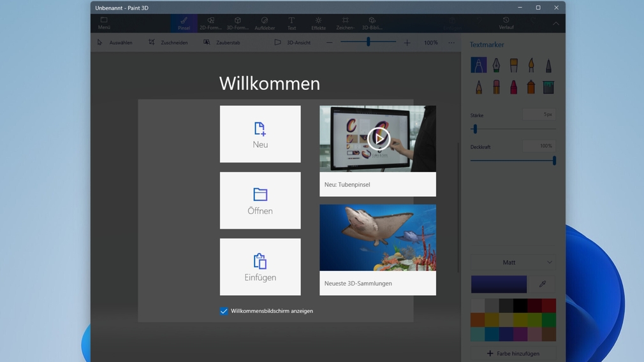Click the Deckkraft opacity slider
Image resolution: width=644 pixels, height=362 pixels.
pyautogui.click(x=513, y=161)
